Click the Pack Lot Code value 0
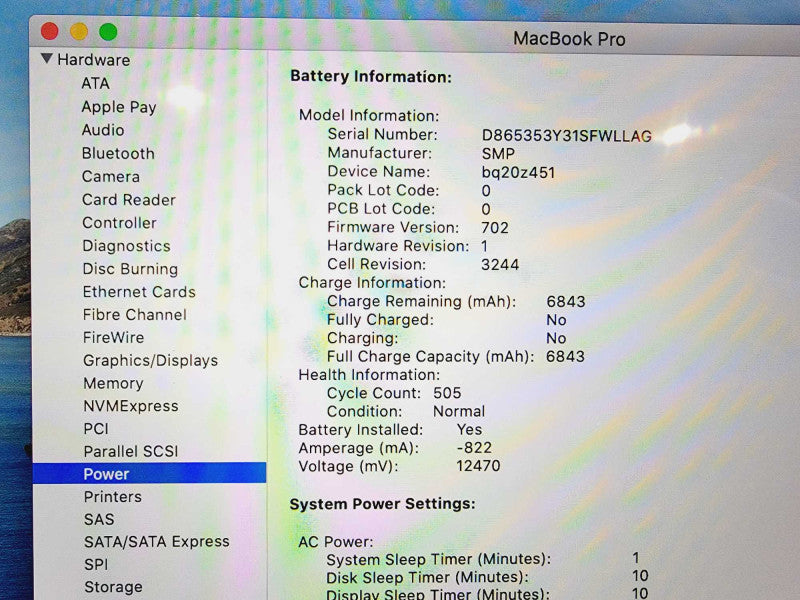This screenshot has width=800, height=600. click(486, 191)
